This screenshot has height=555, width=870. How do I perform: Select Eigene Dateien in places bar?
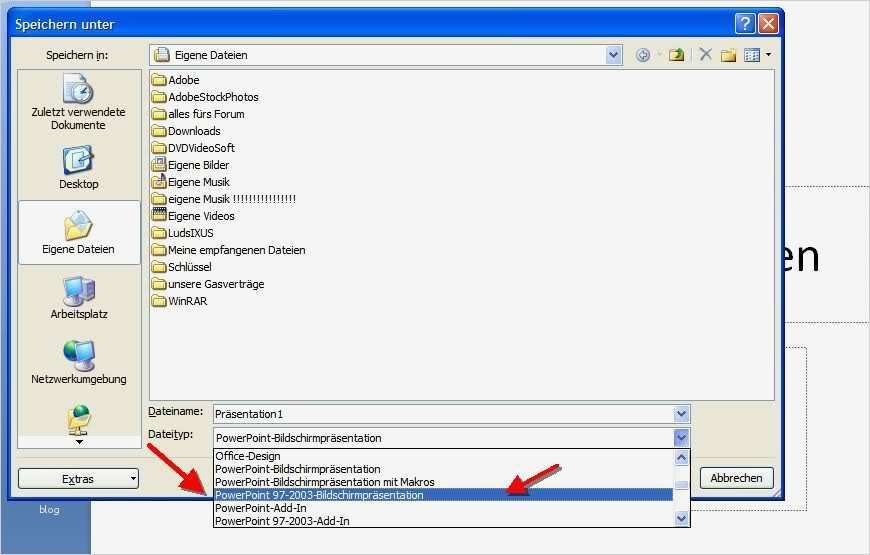click(78, 233)
